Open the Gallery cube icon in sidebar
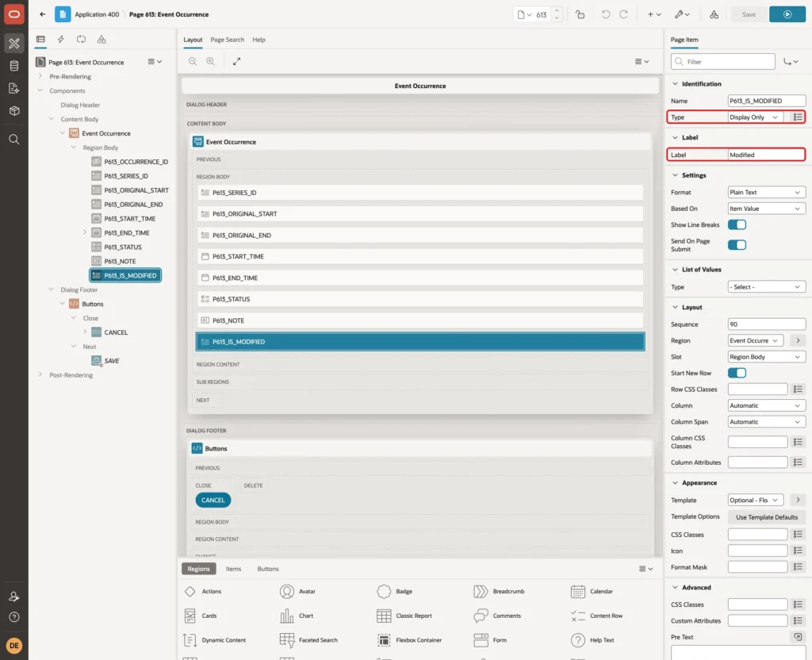Screen dimensions: 812x660 [14, 110]
